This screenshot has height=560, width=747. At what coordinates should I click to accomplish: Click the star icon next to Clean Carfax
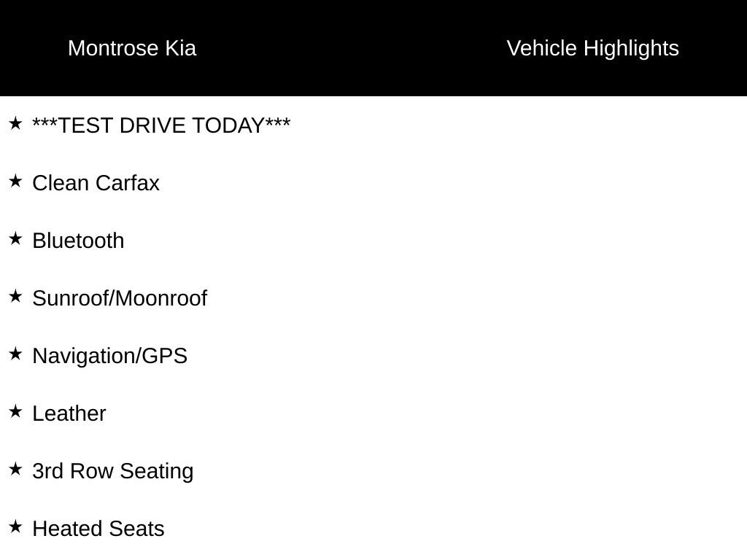point(15,181)
